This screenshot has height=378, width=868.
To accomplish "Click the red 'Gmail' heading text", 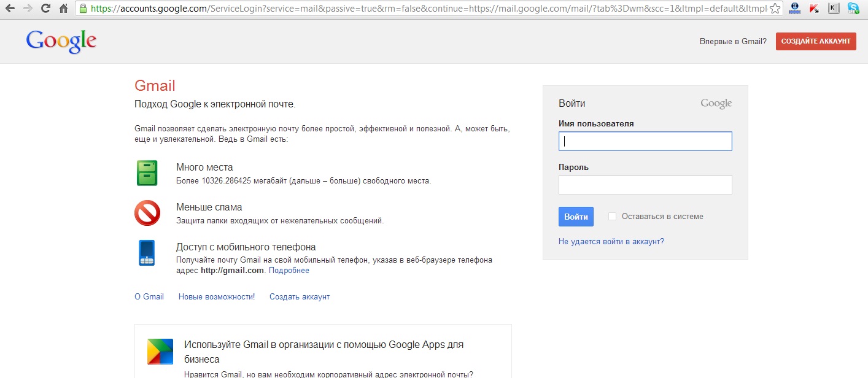I will (155, 86).
